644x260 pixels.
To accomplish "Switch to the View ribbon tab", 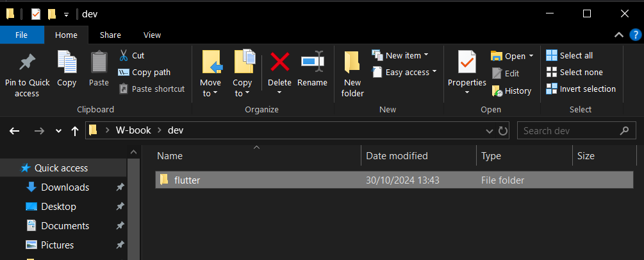I will [152, 35].
